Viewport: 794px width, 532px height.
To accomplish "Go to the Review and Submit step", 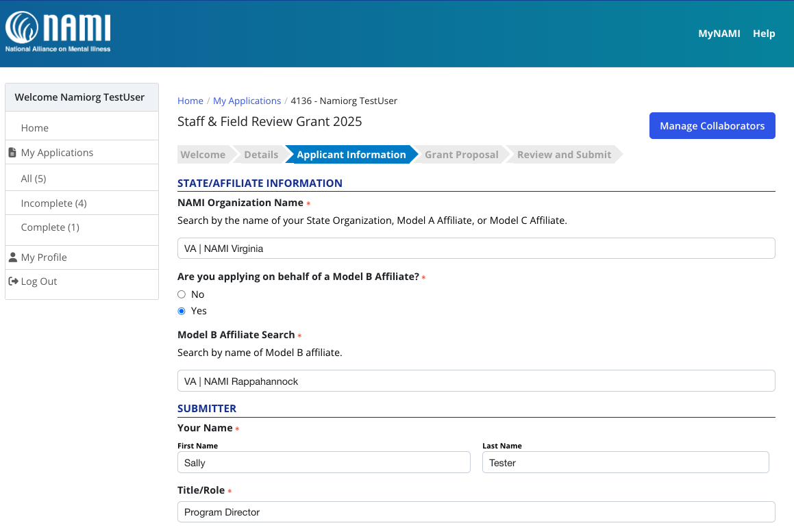I will click(564, 154).
